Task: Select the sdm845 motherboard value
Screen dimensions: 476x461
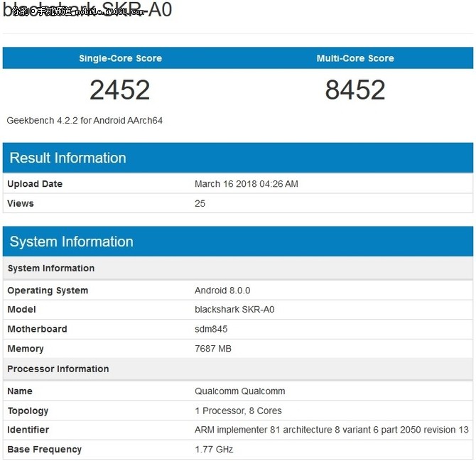Action: click(211, 329)
